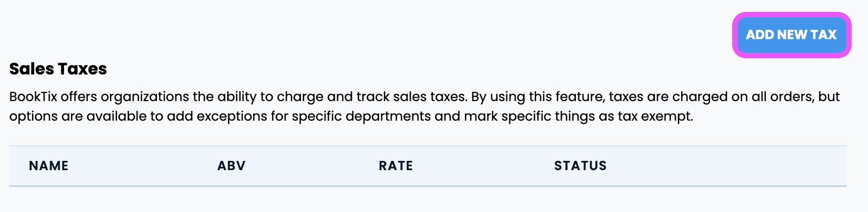The width and height of the screenshot is (868, 212).
Task: Click the RATE column header
Action: (396, 166)
